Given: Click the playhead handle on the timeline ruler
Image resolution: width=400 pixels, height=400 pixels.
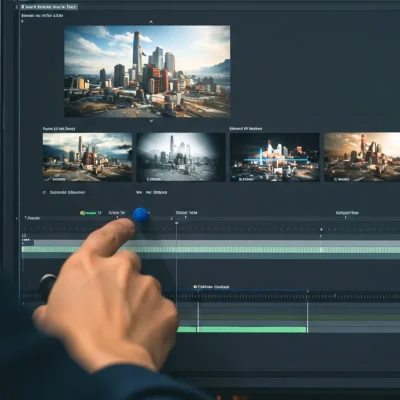Looking at the screenshot, I should pos(176,222).
